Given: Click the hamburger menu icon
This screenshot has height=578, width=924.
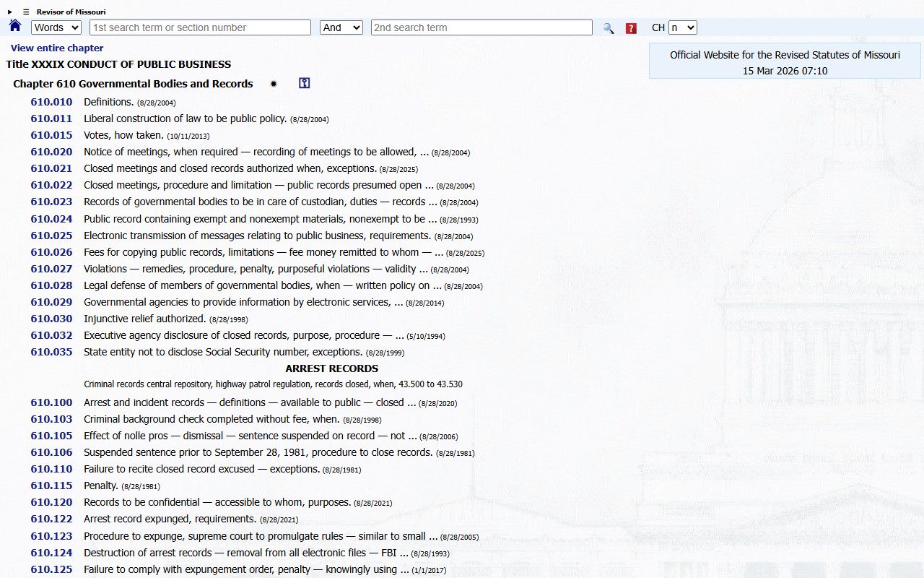Looking at the screenshot, I should pyautogui.click(x=26, y=12).
